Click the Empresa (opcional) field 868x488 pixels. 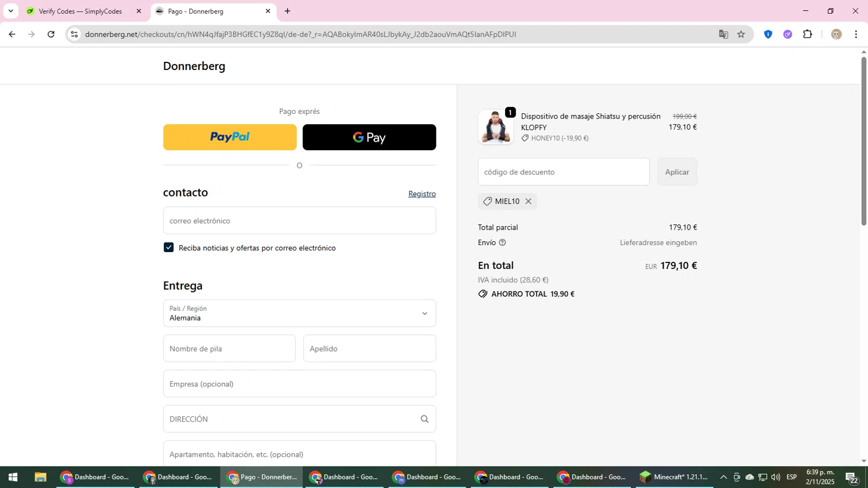tap(299, 384)
